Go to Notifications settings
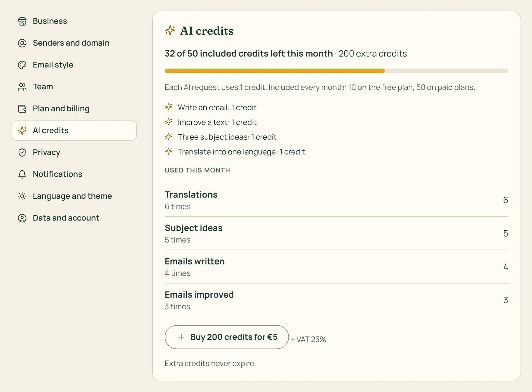The image size is (532, 392). (x=74, y=174)
